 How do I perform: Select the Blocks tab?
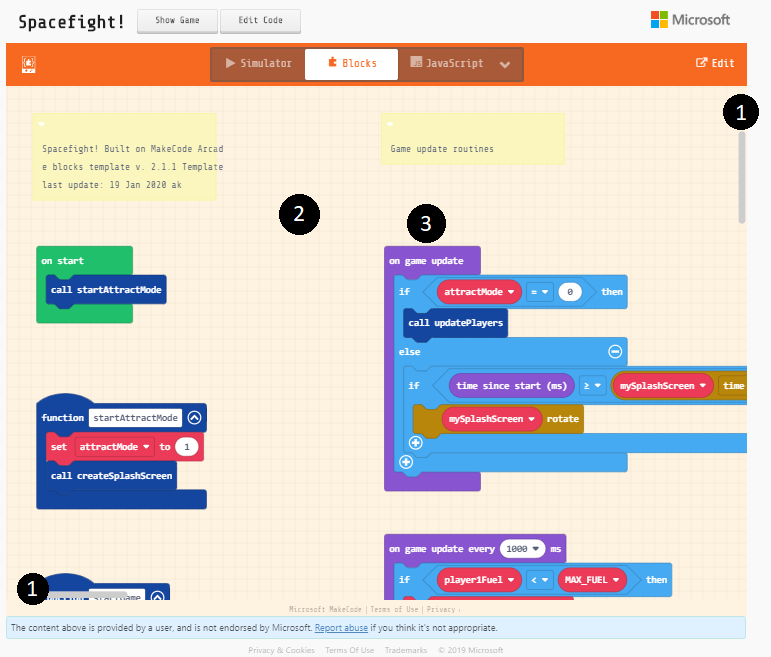[x=351, y=64]
